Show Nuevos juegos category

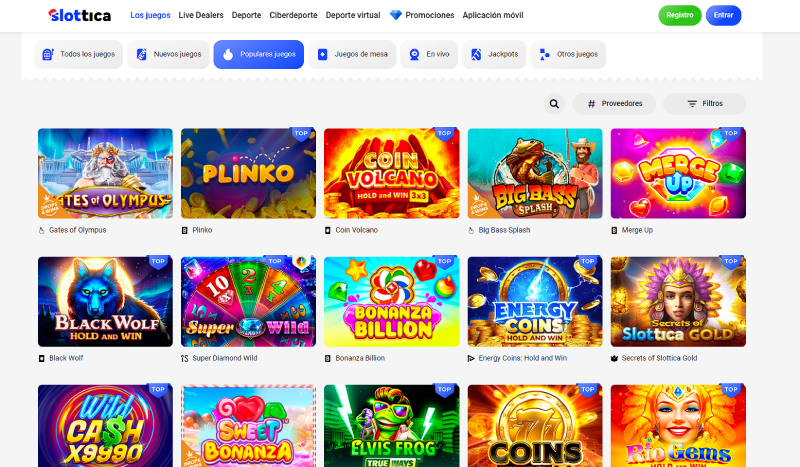tap(168, 54)
